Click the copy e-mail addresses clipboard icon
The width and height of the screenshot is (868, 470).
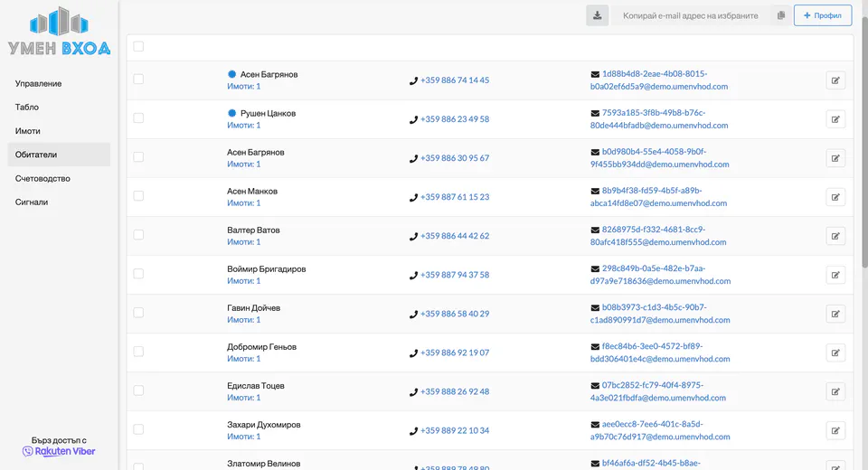click(x=780, y=15)
